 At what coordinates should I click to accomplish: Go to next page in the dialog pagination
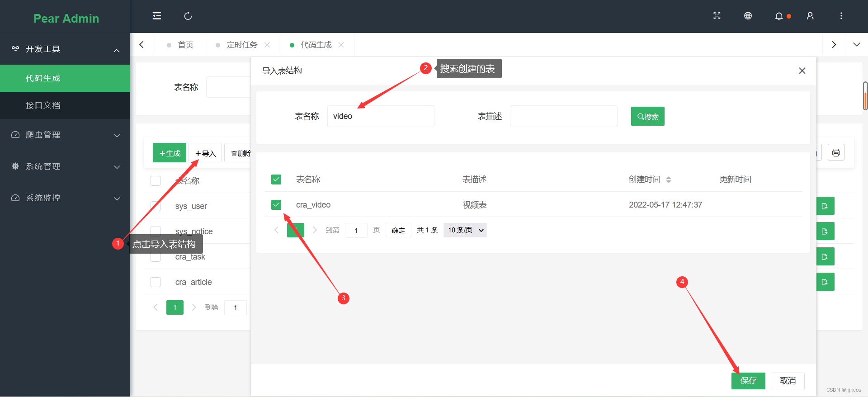tap(315, 230)
